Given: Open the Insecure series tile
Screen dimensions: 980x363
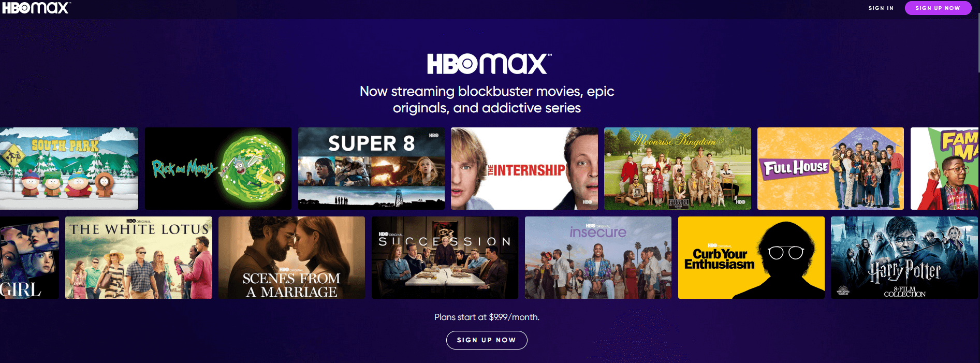Looking at the screenshot, I should tap(598, 257).
